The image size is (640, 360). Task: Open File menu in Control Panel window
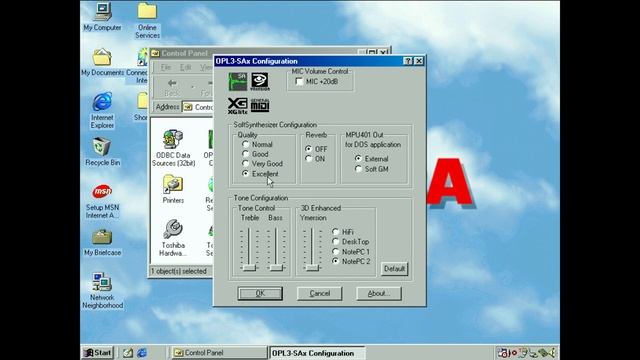click(166, 67)
